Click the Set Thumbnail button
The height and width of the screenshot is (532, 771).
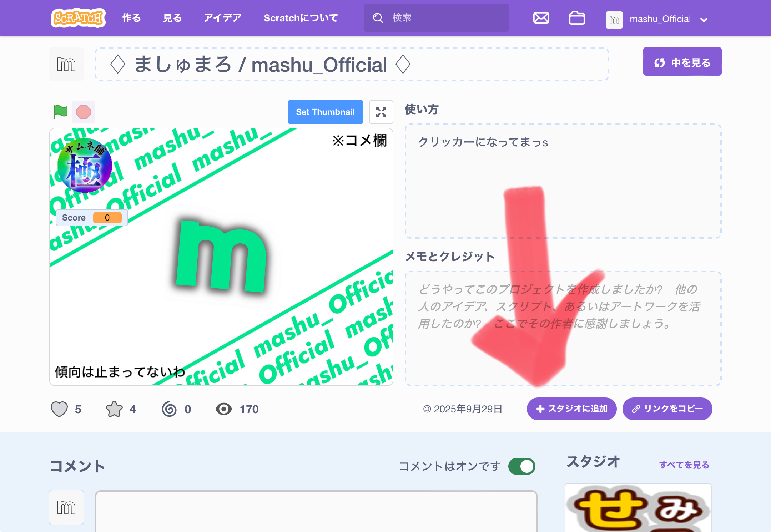tap(325, 112)
